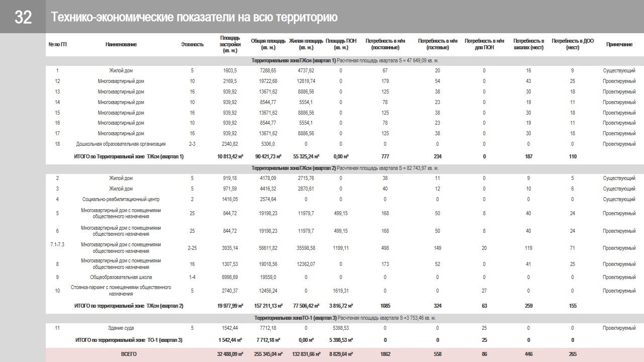The width and height of the screenshot is (644, 362).
Task: Click the 'Этажность' column header
Action: [x=192, y=44]
